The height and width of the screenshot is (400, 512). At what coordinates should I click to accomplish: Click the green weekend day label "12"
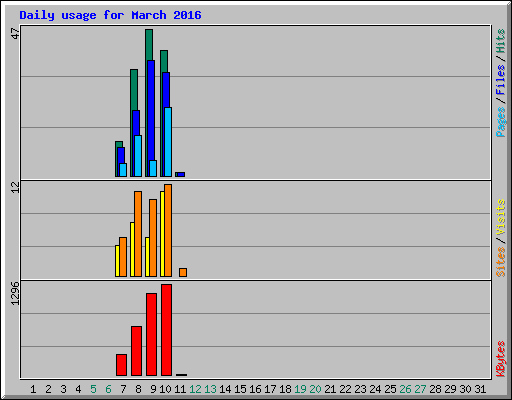(195, 389)
